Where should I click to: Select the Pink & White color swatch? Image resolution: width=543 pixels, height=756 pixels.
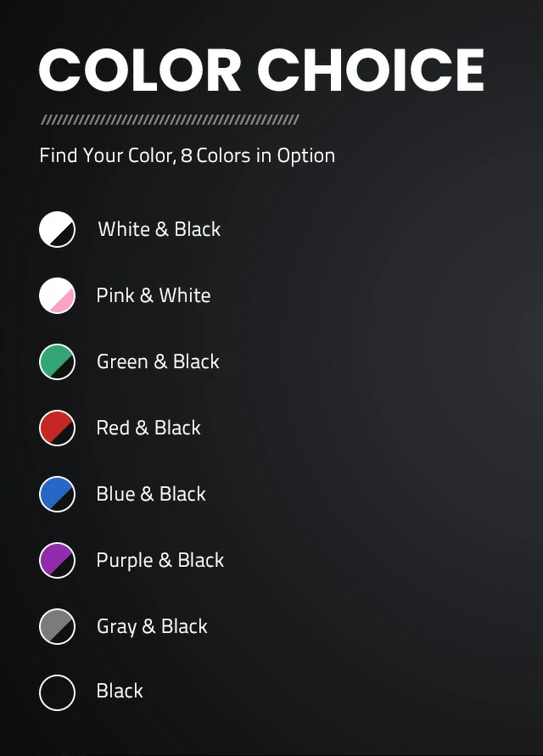click(57, 295)
